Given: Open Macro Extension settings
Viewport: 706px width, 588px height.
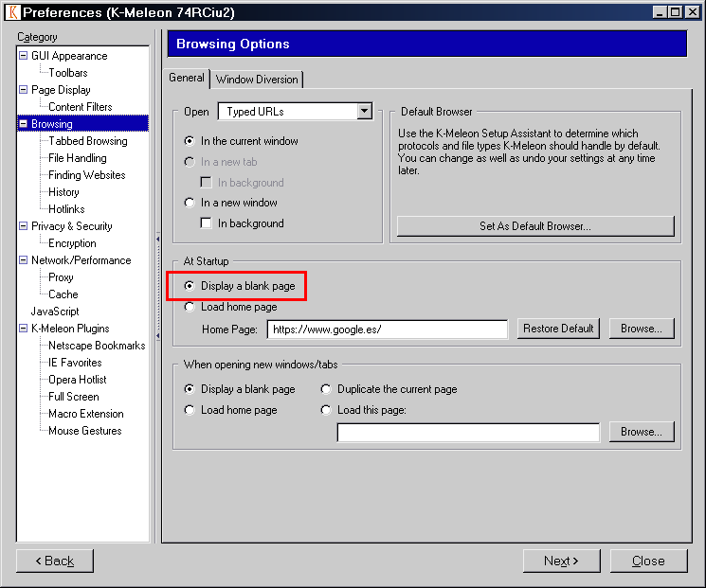Looking at the screenshot, I should [x=86, y=414].
